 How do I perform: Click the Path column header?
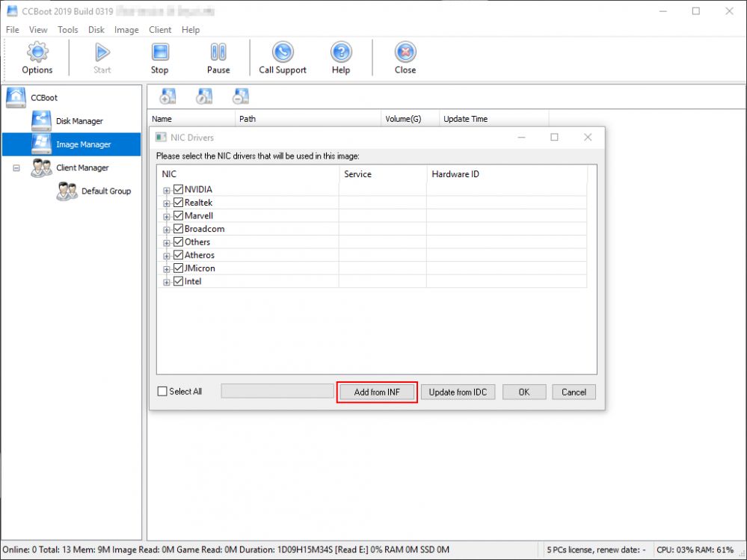click(x=308, y=119)
